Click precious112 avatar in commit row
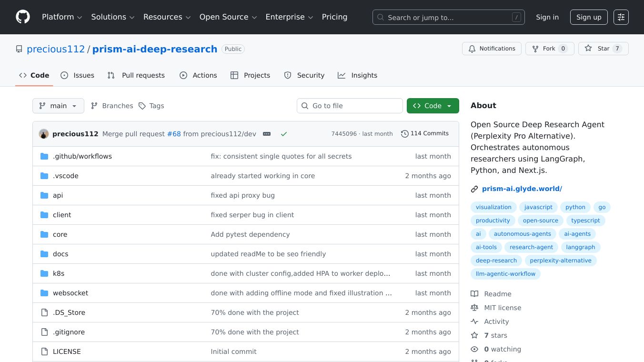 (44, 134)
